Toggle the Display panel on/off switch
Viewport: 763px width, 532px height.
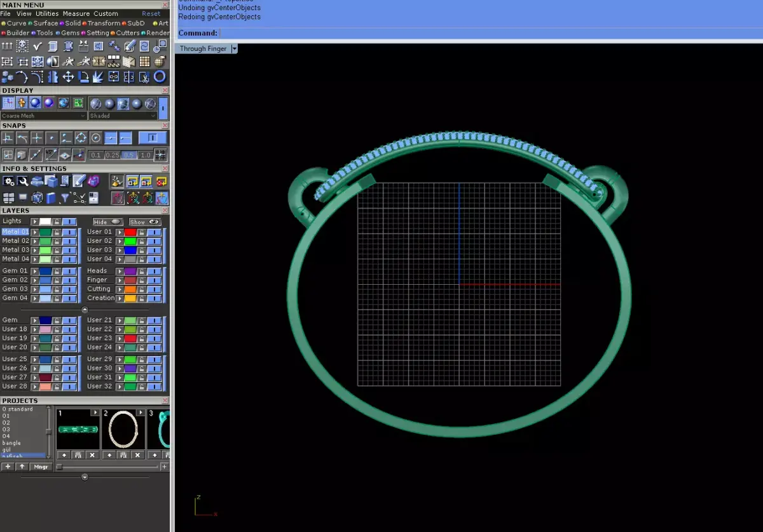(163, 109)
